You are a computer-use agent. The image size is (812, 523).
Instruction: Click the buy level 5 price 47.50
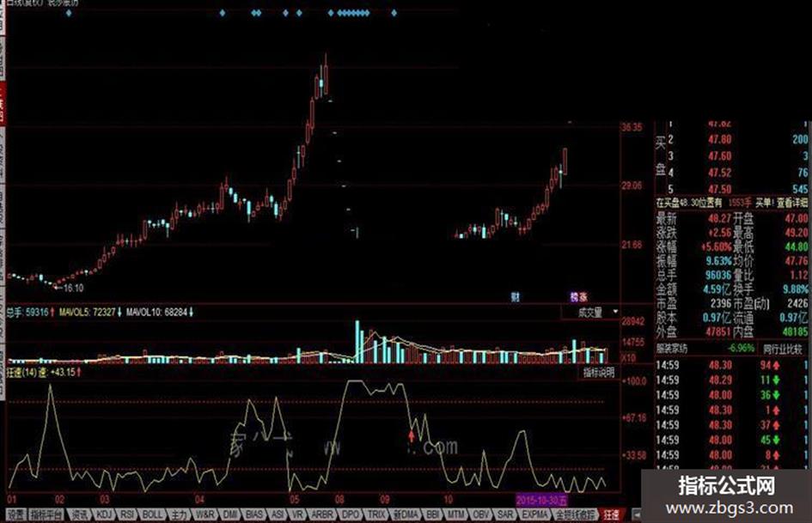pos(719,189)
